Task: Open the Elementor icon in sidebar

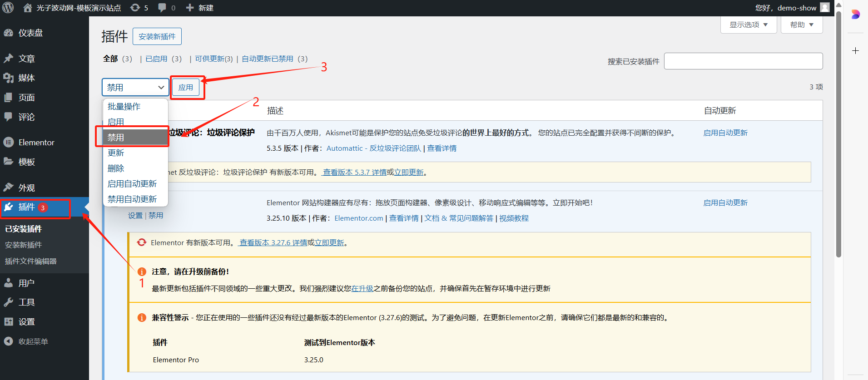Action: point(9,142)
